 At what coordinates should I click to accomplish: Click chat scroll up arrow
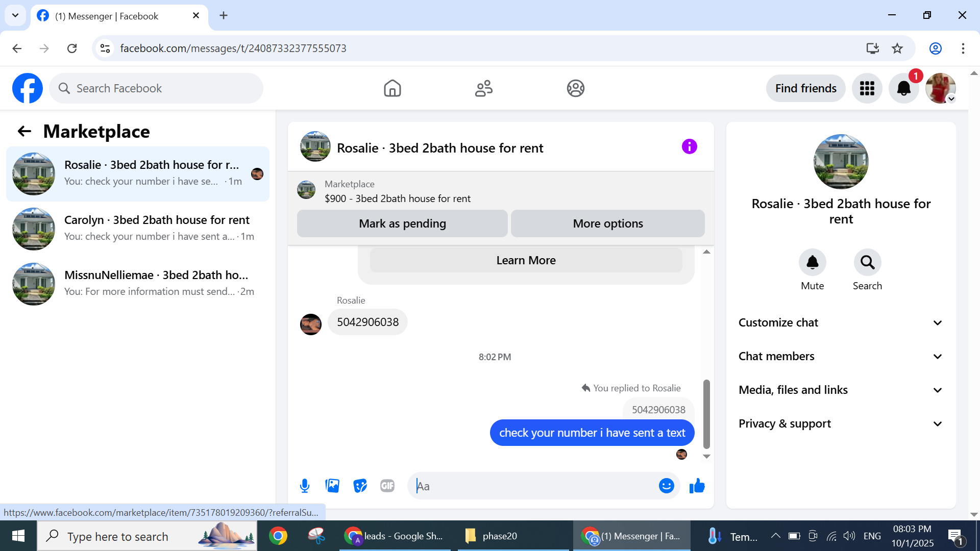click(706, 252)
